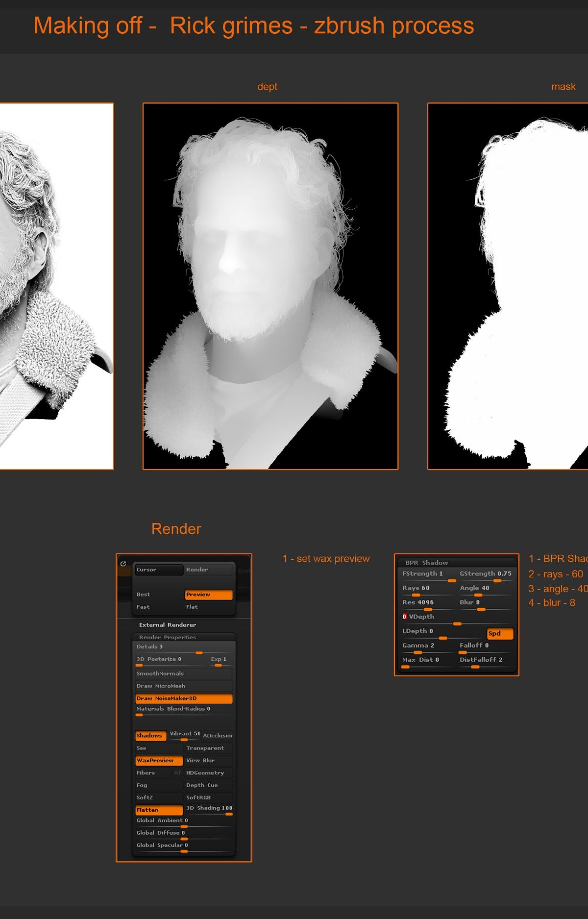
Task: Switch to the Fast render mode
Action: [159, 607]
